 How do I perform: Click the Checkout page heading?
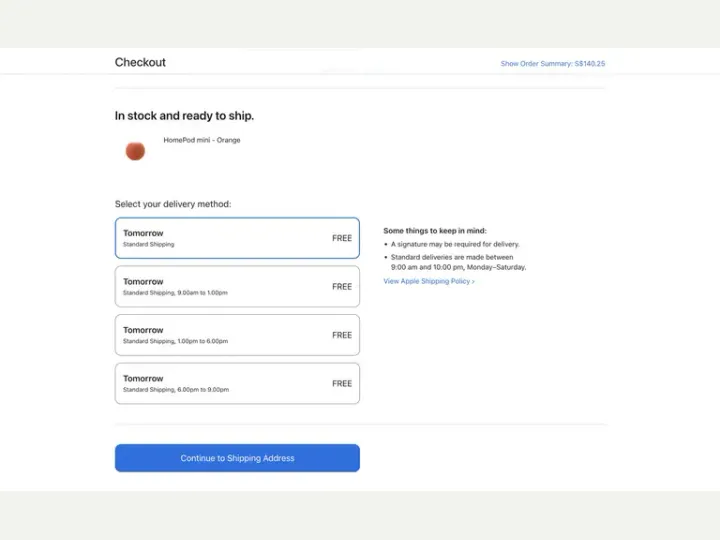click(140, 62)
